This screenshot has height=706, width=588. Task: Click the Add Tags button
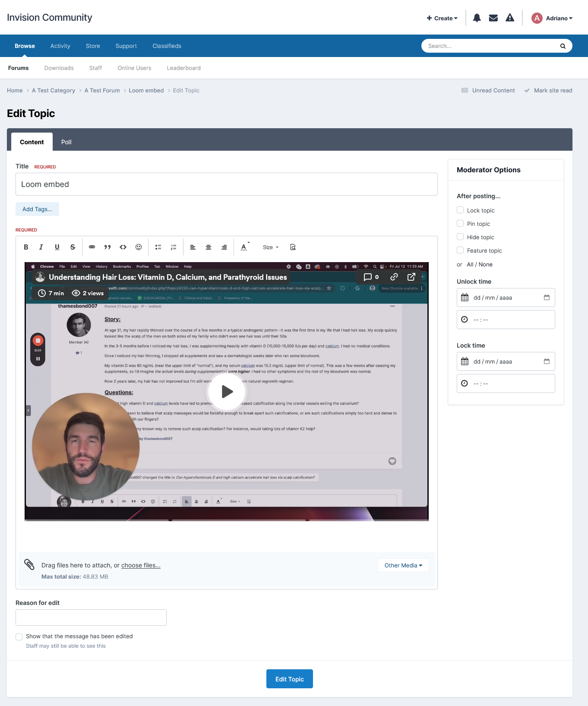pyautogui.click(x=37, y=209)
